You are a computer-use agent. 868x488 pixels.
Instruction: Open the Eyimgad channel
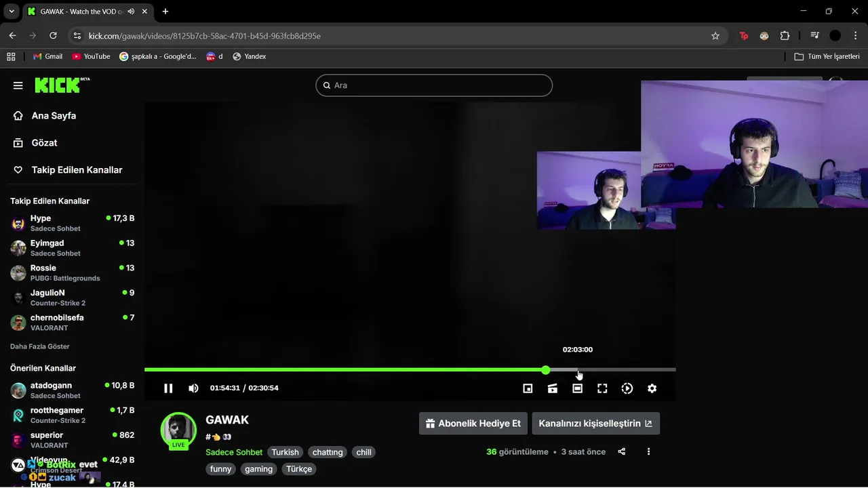point(72,247)
